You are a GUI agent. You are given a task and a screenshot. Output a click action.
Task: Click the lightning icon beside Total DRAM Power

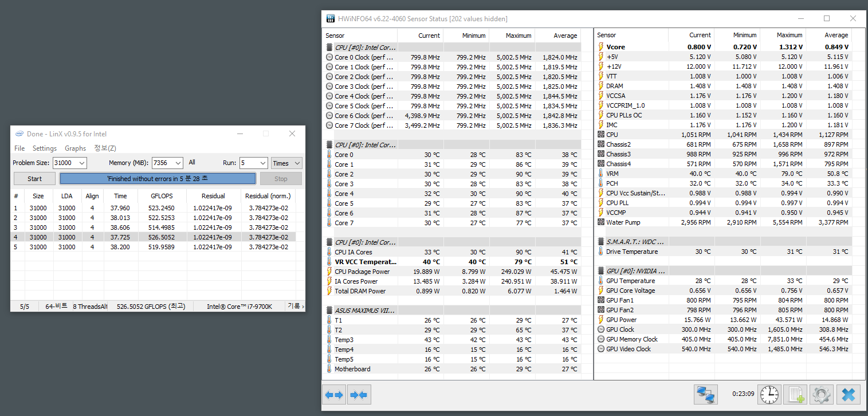coord(329,291)
